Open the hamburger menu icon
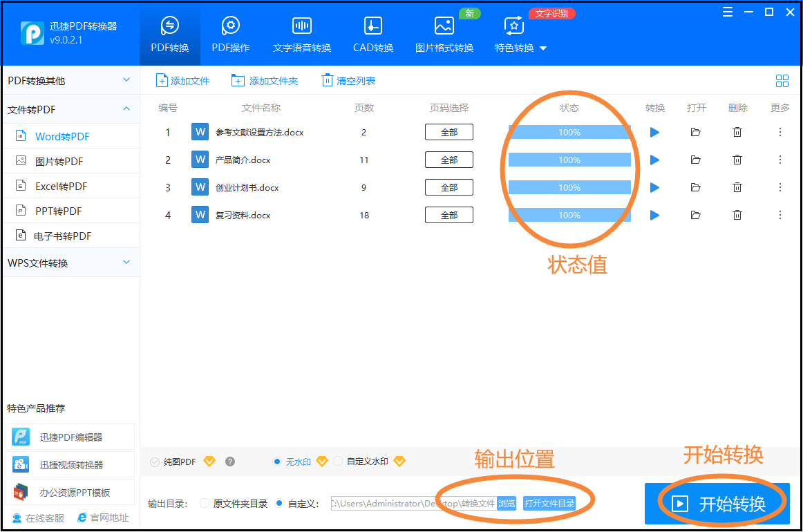This screenshot has height=532, width=803. 727,12
